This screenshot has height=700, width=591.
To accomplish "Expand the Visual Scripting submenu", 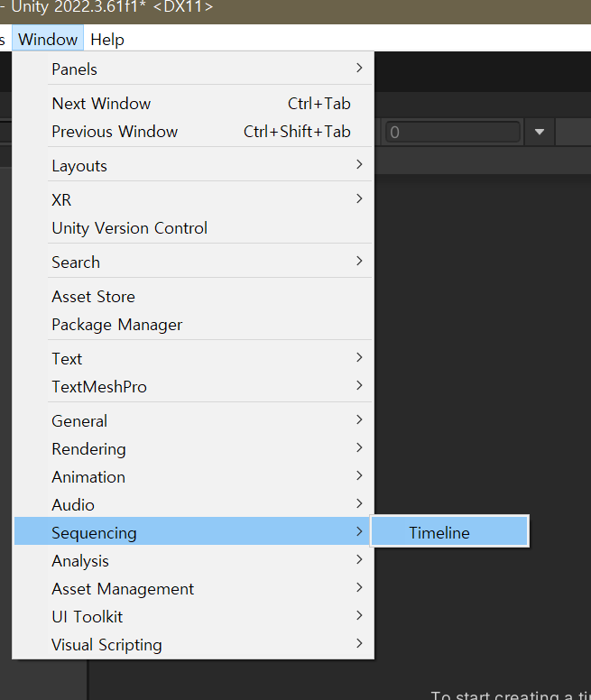I will [193, 645].
